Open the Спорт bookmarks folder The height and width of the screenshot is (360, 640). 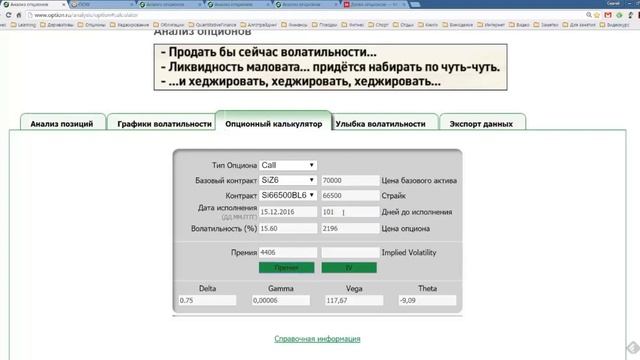click(x=378, y=25)
